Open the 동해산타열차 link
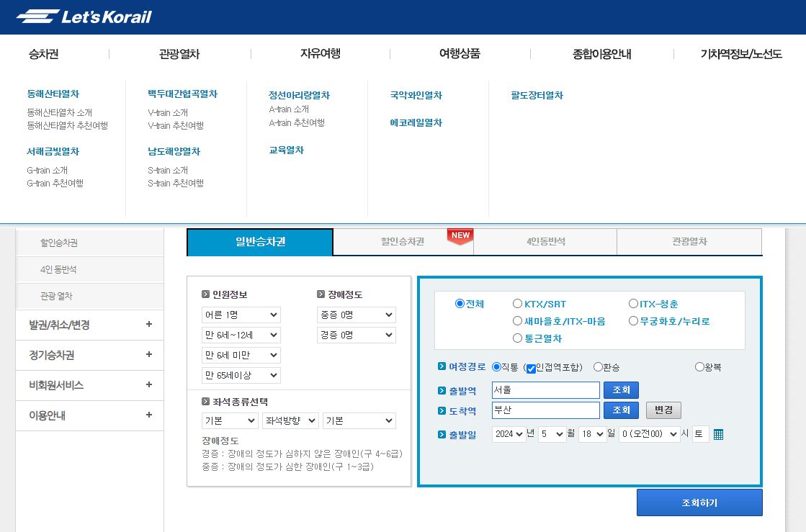This screenshot has width=806, height=532. [53, 94]
